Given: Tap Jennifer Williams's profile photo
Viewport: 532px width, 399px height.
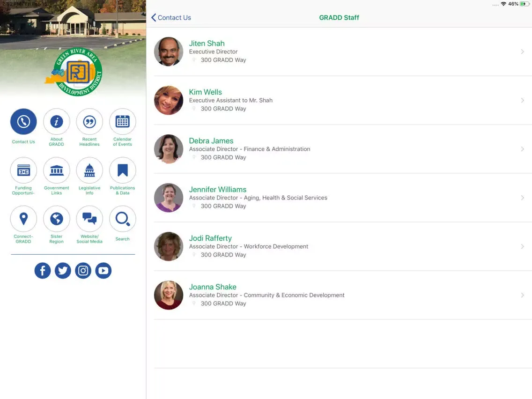Looking at the screenshot, I should pyautogui.click(x=169, y=198).
